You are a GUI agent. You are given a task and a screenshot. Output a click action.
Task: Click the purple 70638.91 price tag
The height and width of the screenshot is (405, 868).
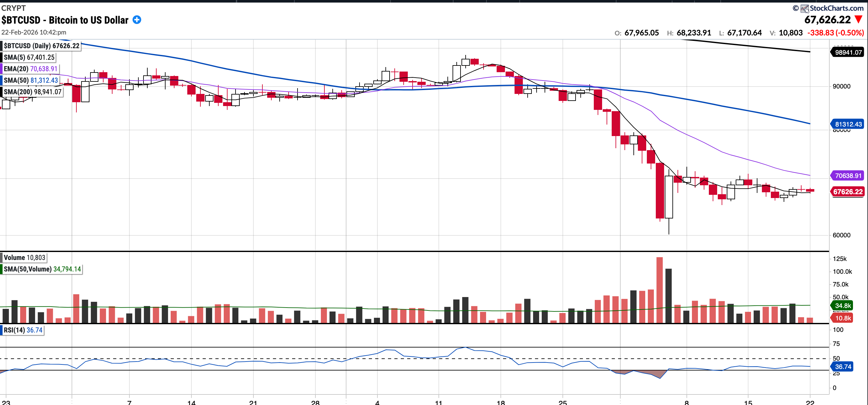pyautogui.click(x=848, y=175)
